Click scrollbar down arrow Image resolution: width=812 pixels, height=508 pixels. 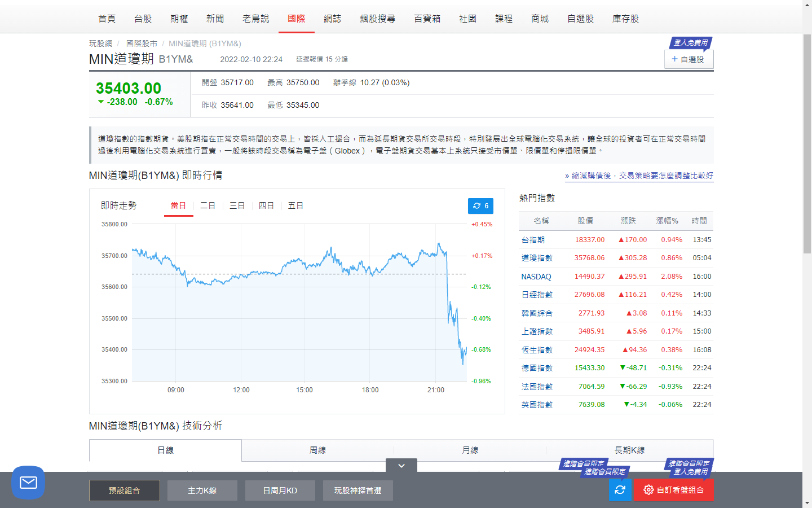807,503
